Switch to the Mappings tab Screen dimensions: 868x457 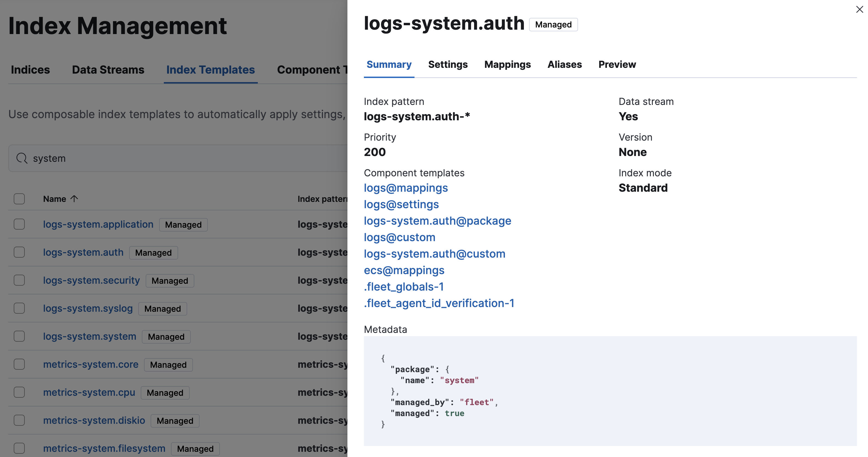(507, 64)
